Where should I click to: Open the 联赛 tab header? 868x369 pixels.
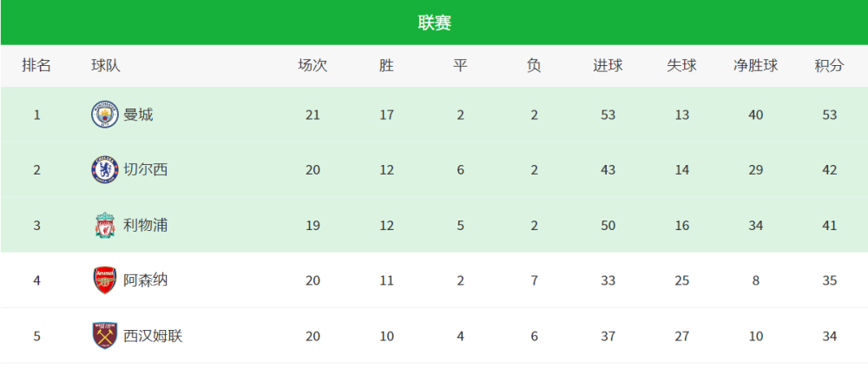434,23
